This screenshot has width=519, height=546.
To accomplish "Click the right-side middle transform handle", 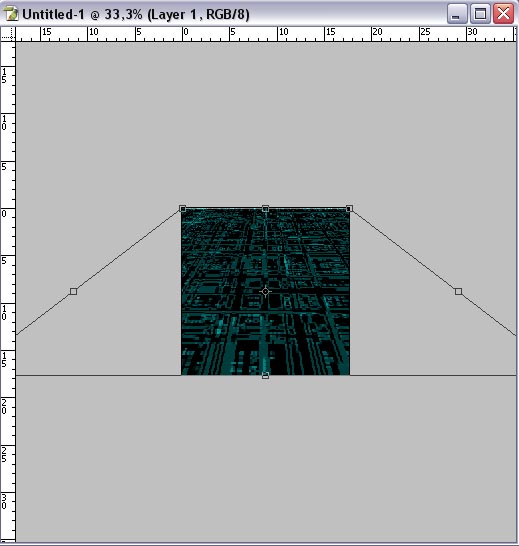I will pyautogui.click(x=458, y=291).
